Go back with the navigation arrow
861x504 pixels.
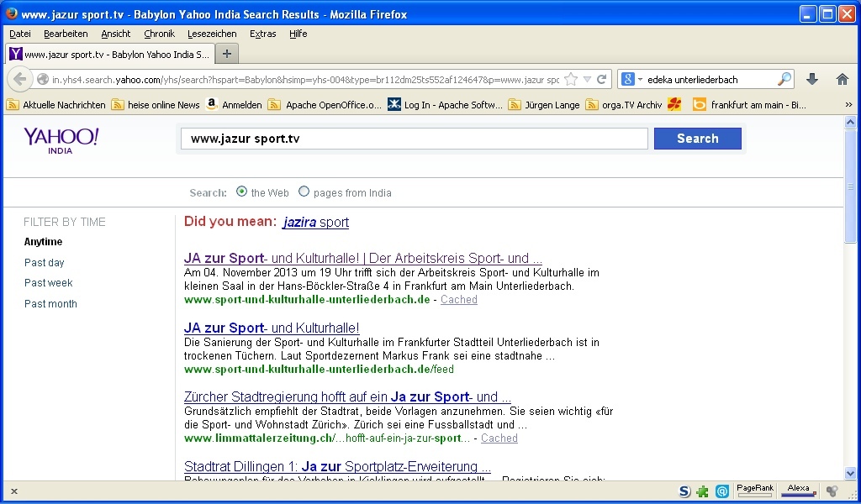click(20, 80)
